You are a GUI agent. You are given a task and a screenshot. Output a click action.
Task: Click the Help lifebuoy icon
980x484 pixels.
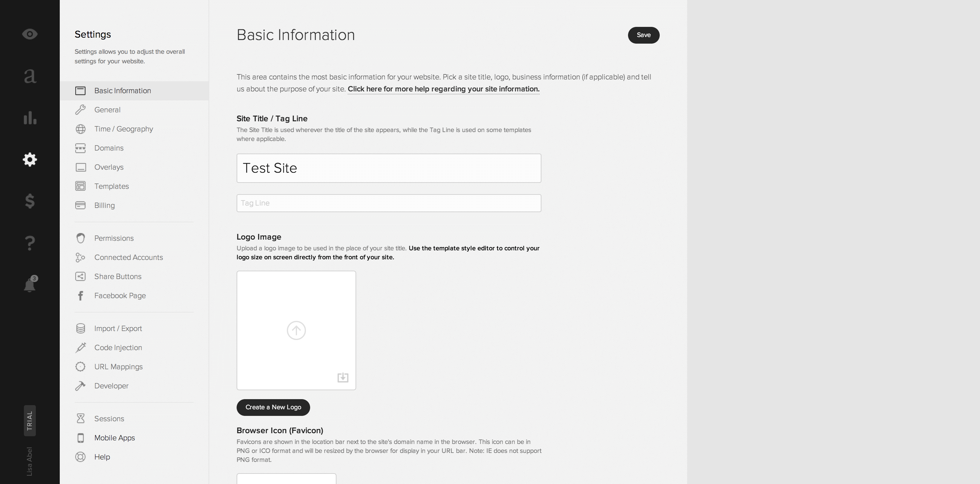pos(80,457)
